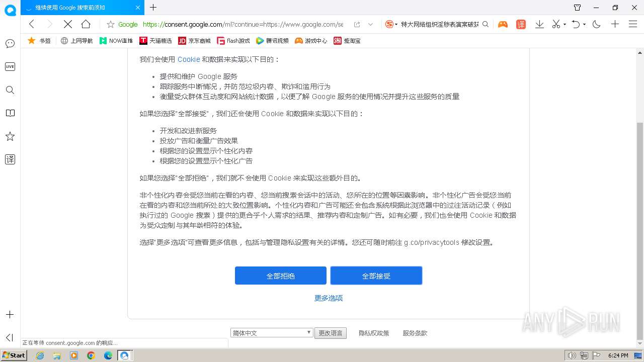Screen dimensions: 644x362
Task: Open the 天猫精选 bookmark
Action: [x=155, y=41]
